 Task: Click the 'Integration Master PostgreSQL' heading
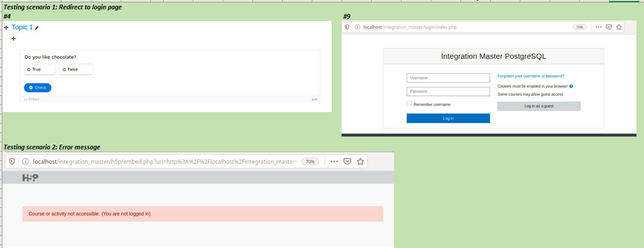(x=494, y=57)
